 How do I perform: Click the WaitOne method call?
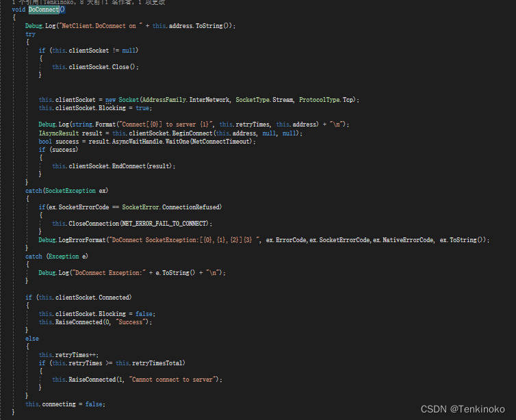coord(177,142)
